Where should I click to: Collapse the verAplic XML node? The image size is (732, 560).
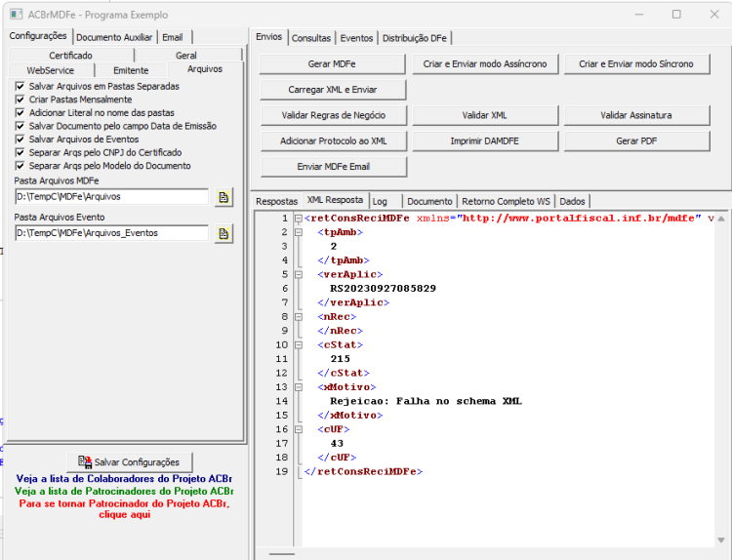click(x=299, y=274)
